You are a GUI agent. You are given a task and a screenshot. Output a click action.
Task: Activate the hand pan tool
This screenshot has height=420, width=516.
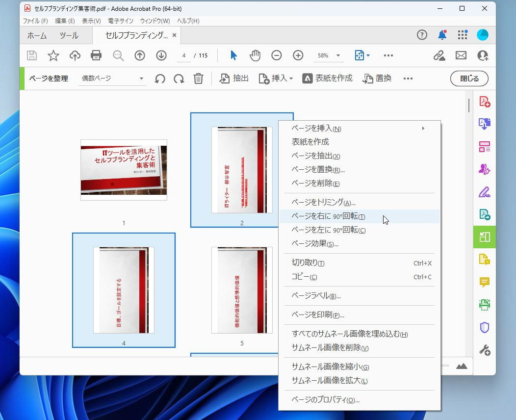[x=255, y=55]
